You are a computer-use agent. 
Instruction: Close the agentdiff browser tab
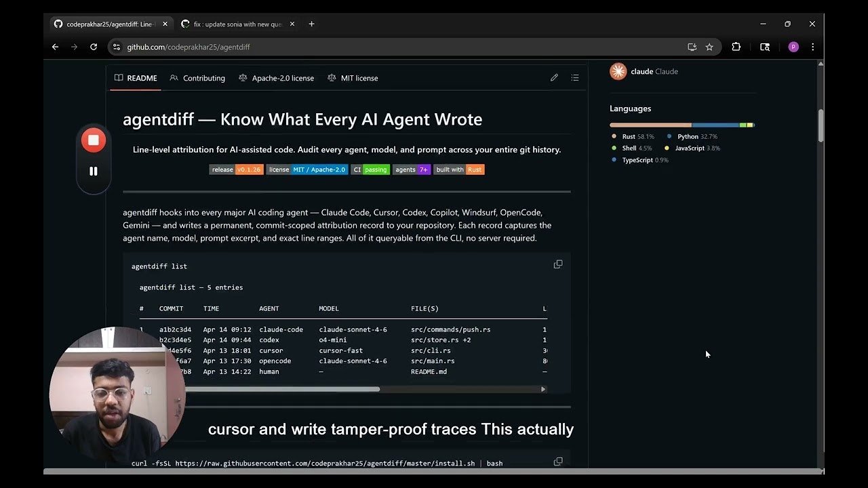tap(165, 24)
